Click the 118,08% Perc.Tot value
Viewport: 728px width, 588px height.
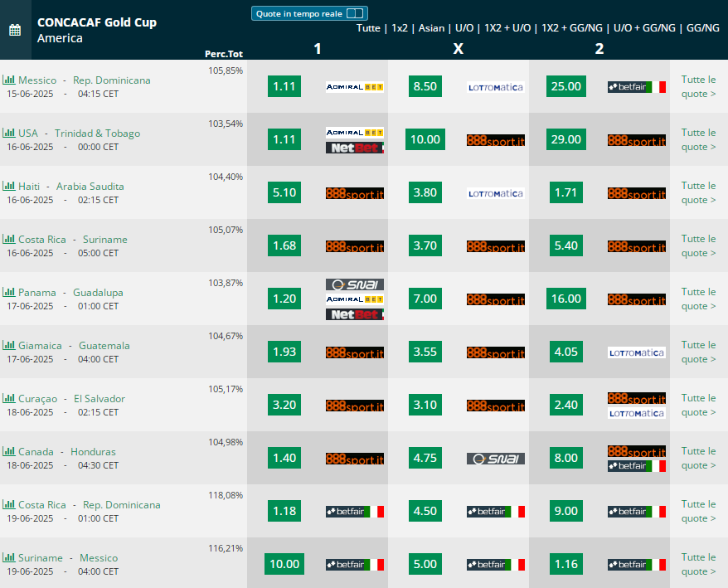(x=226, y=495)
